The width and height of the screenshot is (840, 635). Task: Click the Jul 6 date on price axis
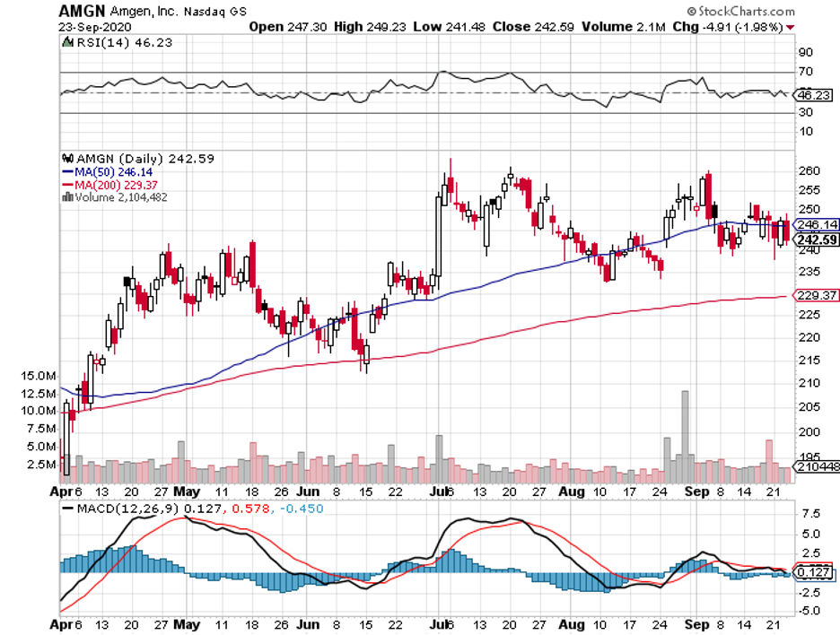pos(438,491)
